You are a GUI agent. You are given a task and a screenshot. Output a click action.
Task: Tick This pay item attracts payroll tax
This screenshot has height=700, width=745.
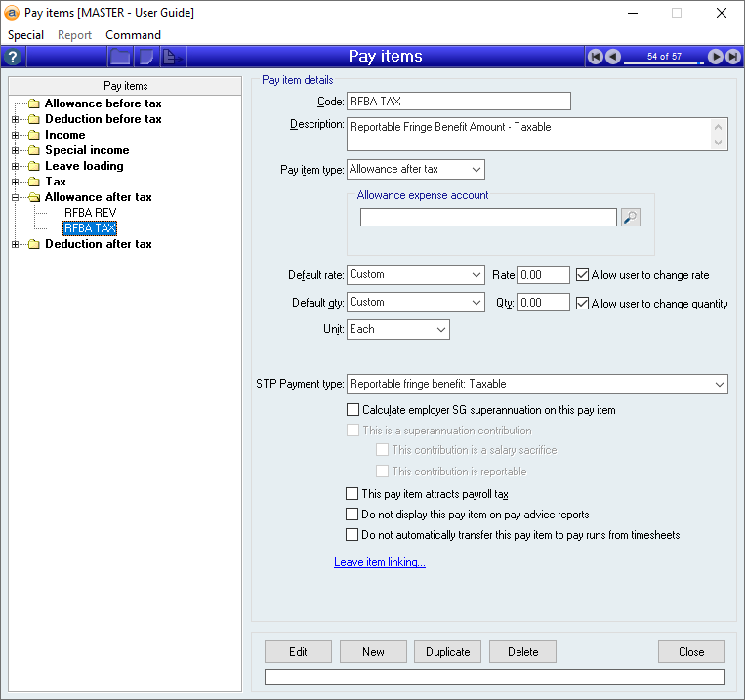click(353, 494)
